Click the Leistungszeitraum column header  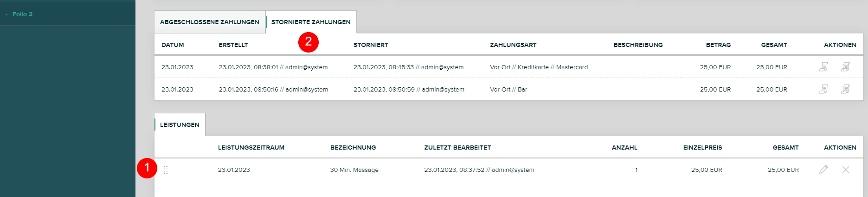pyautogui.click(x=251, y=147)
